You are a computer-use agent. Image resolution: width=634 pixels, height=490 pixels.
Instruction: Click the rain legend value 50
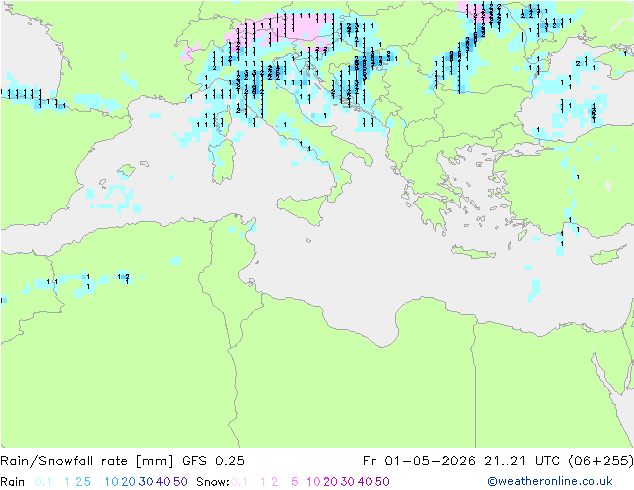[180, 482]
